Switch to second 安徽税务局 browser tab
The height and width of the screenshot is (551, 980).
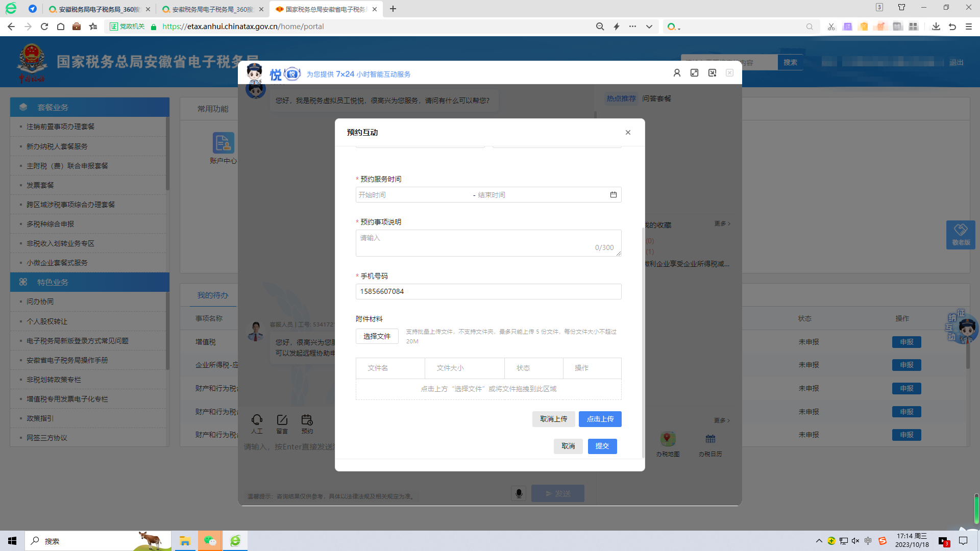[212, 9]
